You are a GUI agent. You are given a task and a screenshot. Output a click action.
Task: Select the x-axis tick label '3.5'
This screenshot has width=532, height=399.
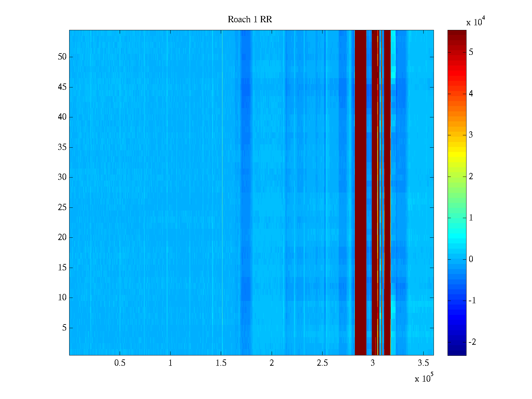(x=423, y=363)
